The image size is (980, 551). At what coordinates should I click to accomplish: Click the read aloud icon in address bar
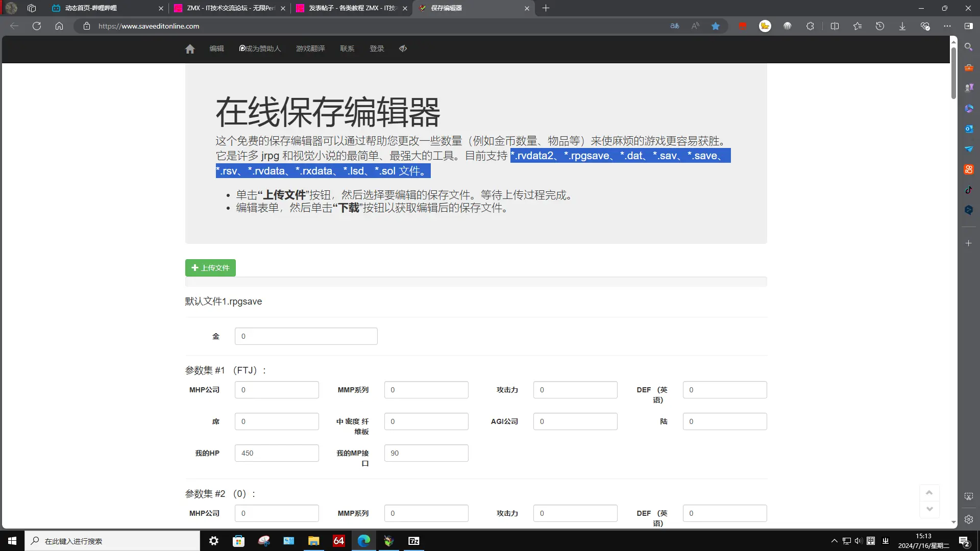coord(695,26)
